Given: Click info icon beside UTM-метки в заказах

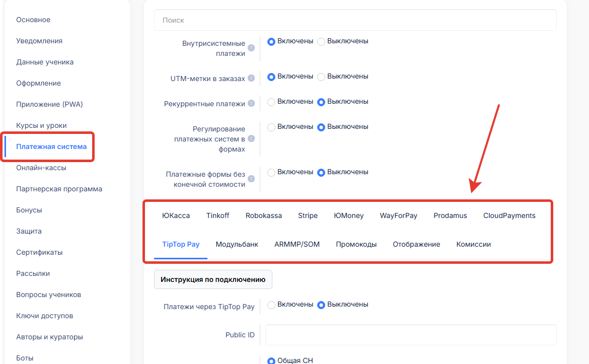Looking at the screenshot, I should point(251,79).
